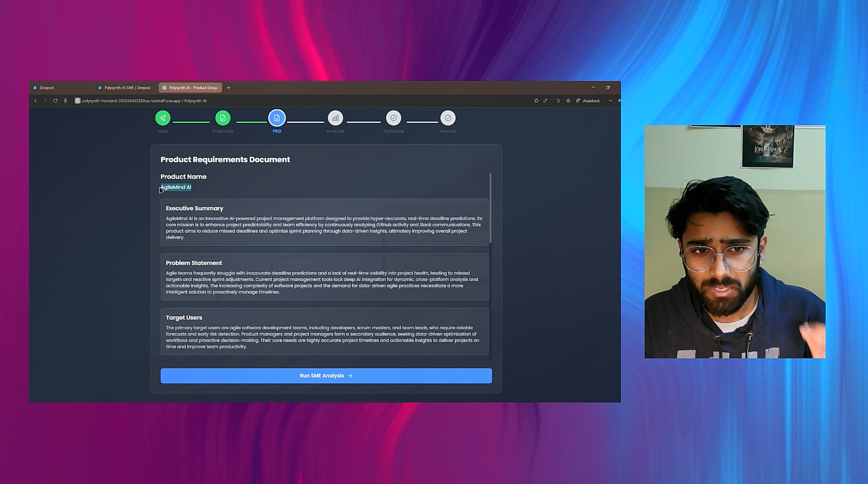
Task: Click the Idea step icon
Action: pyautogui.click(x=163, y=118)
